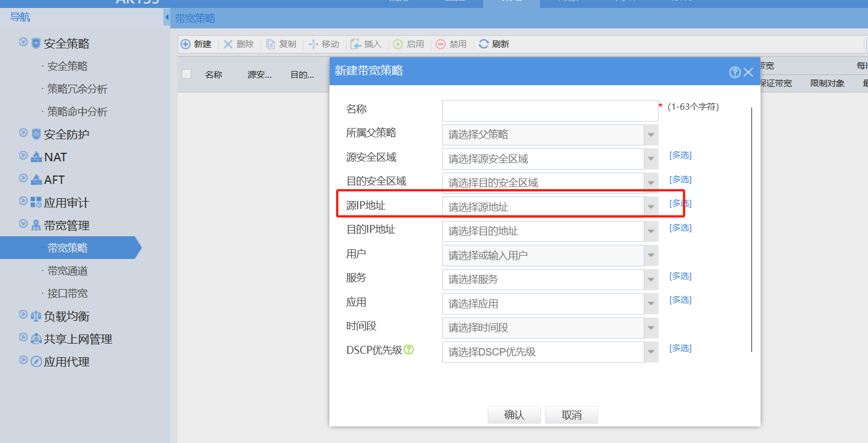Click the 新建 (New) plus icon in toolbar
Image resolution: width=868 pixels, height=443 pixels.
[186, 44]
